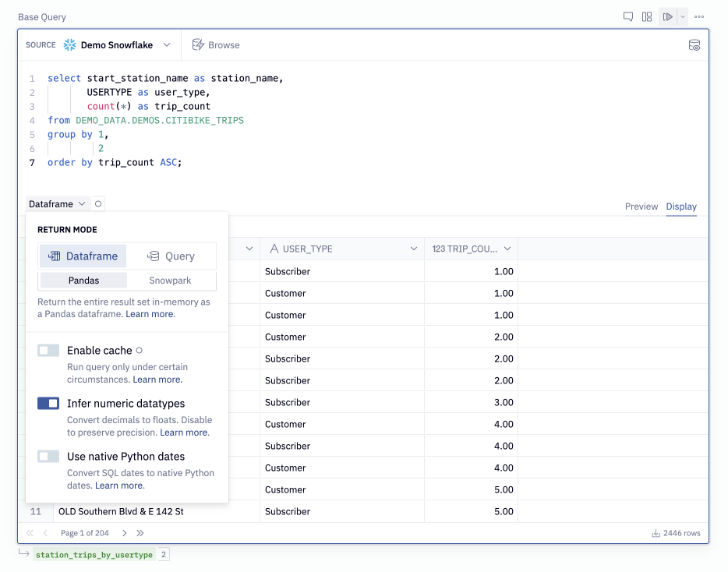
Task: Click the Snowflake connection icon
Action: point(69,45)
